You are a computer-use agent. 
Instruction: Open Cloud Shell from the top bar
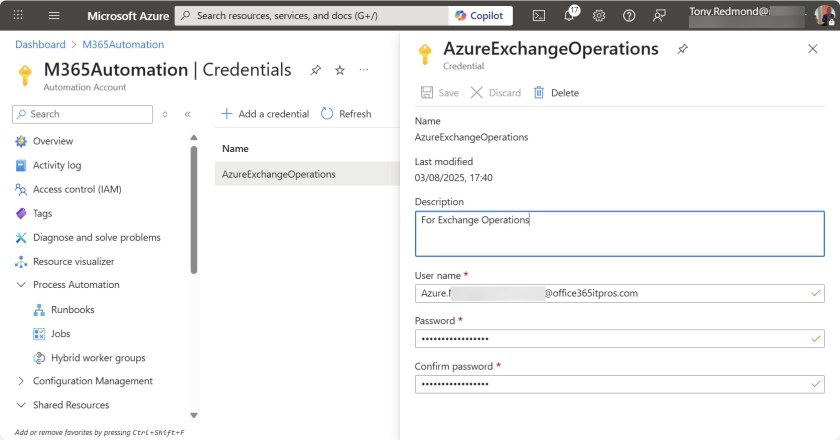pyautogui.click(x=539, y=16)
